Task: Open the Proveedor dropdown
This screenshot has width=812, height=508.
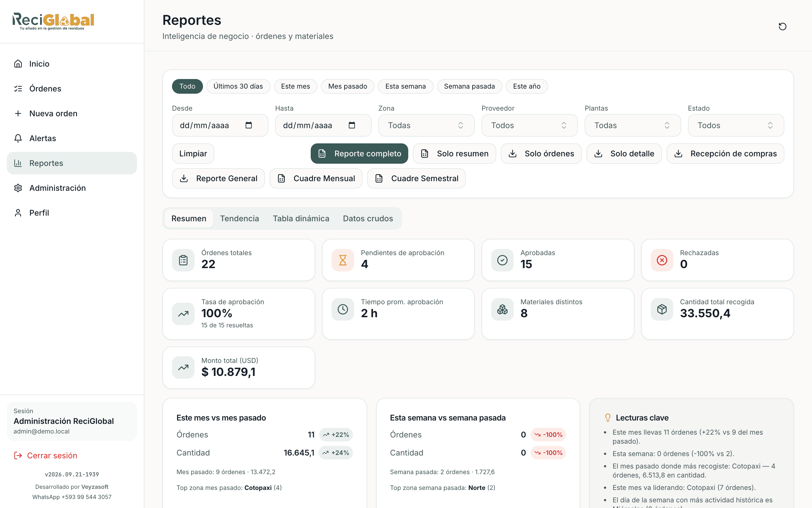Action: point(529,125)
